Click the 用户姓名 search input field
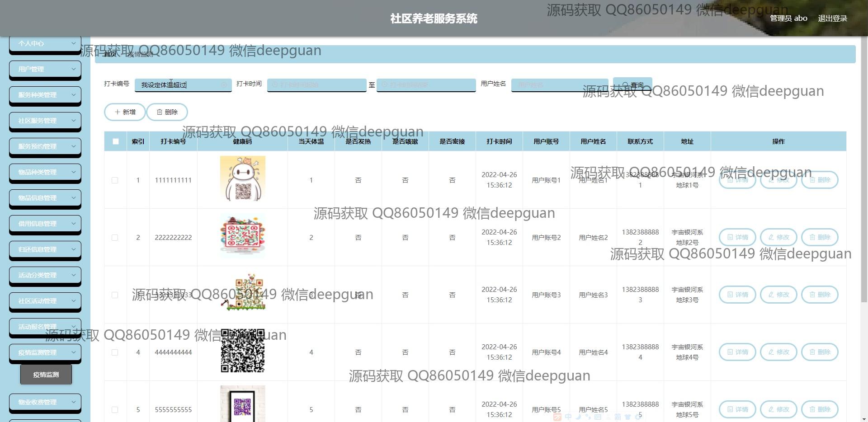 point(559,85)
